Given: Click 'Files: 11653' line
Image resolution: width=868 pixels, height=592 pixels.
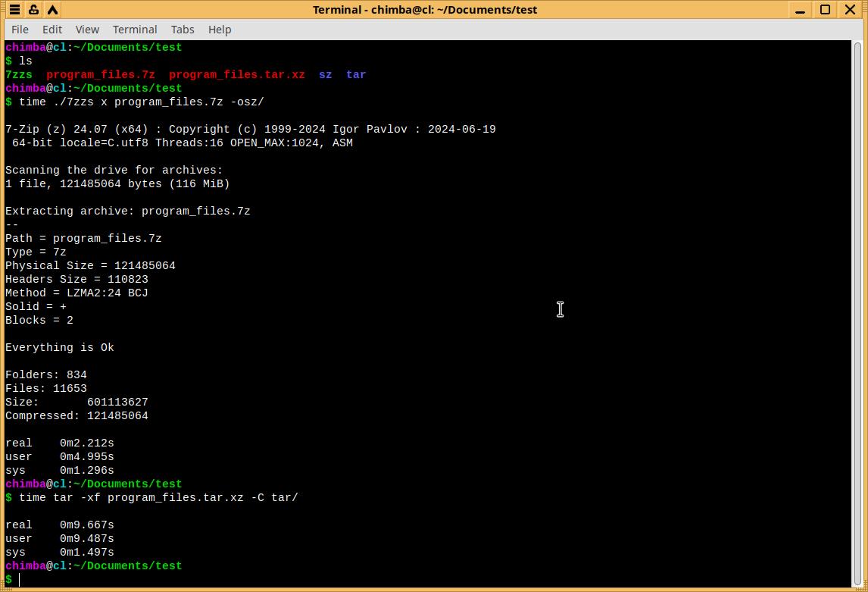Looking at the screenshot, I should (x=46, y=388).
